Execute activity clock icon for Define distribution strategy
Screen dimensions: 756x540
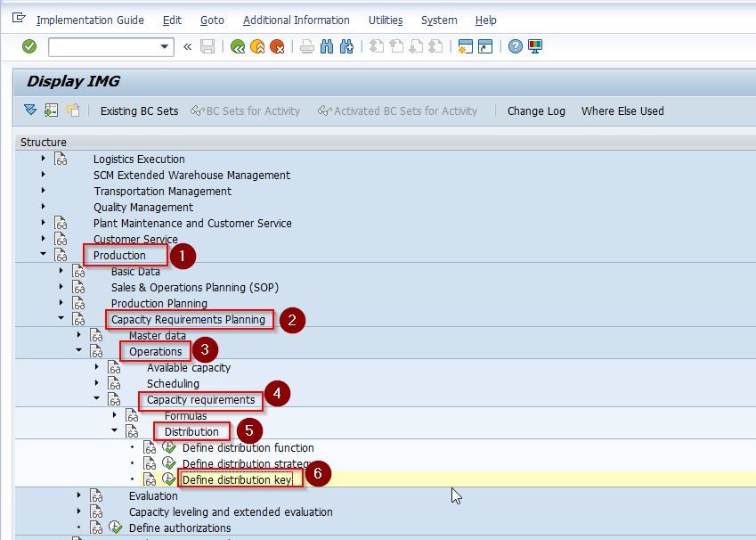[169, 463]
